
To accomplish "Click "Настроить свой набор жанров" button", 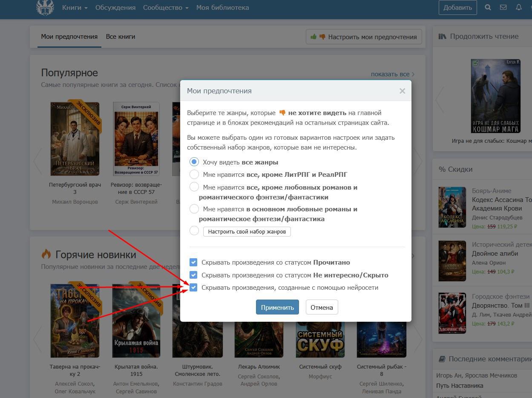I will click(247, 231).
